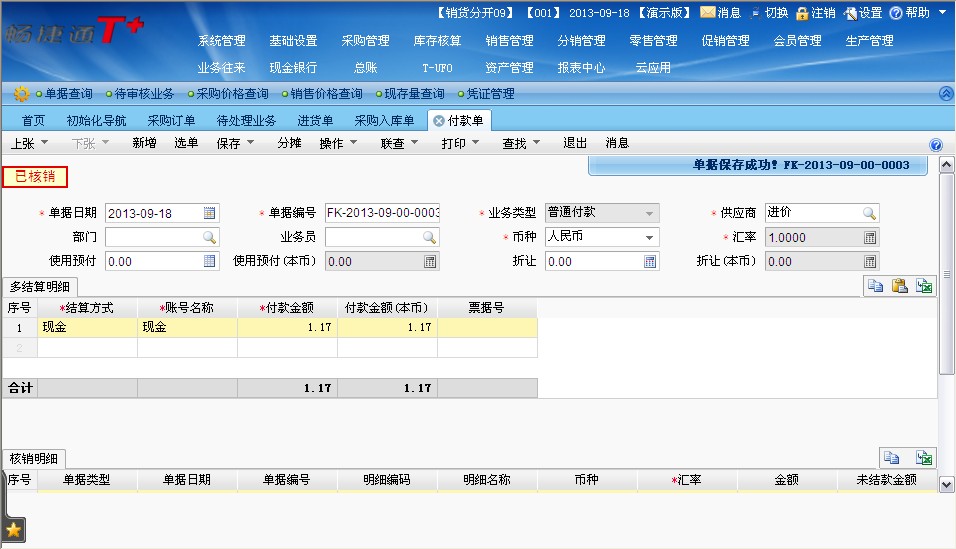Click scrollbar down arrow in form area
Viewport: 956px width, 549px height.
coord(946,485)
